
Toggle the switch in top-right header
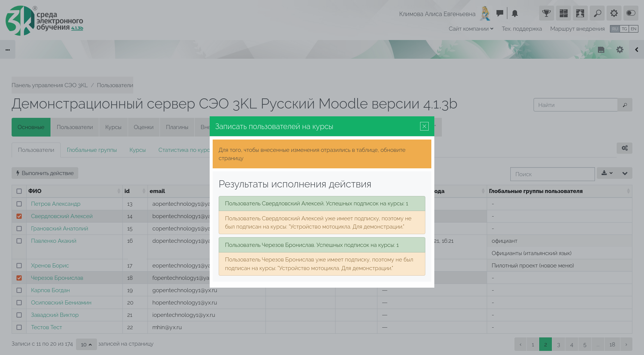631,13
